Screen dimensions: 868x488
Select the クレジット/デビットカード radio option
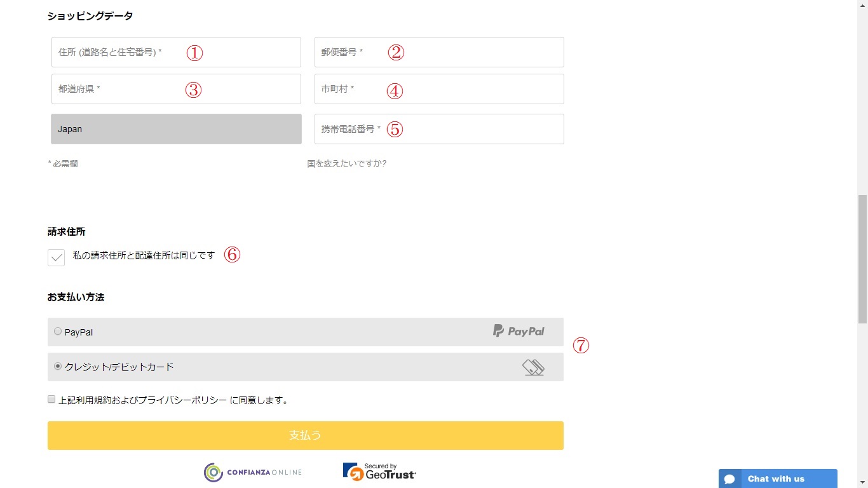click(58, 367)
